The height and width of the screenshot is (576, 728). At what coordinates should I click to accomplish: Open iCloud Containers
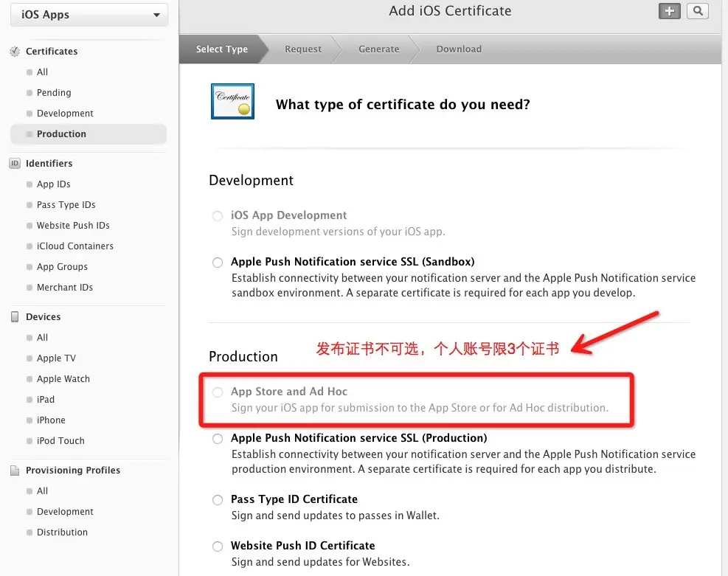click(75, 246)
